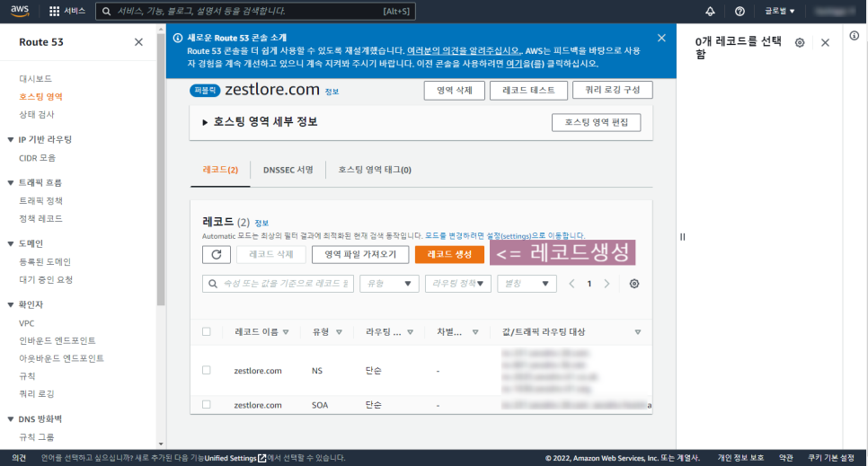Screen dimensions: 868x466
Task: Open the 정보 link next to 레코드 (2)
Action: pyautogui.click(x=261, y=223)
